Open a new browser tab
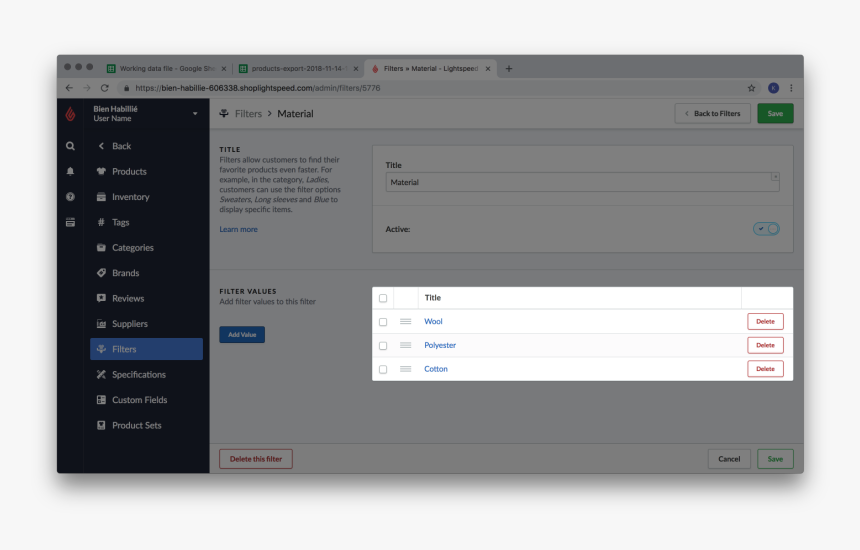The height and width of the screenshot is (550, 860). (509, 69)
